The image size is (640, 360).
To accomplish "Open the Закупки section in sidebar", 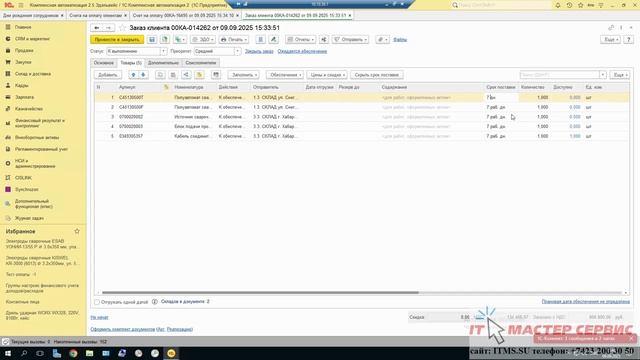I will (x=23, y=62).
